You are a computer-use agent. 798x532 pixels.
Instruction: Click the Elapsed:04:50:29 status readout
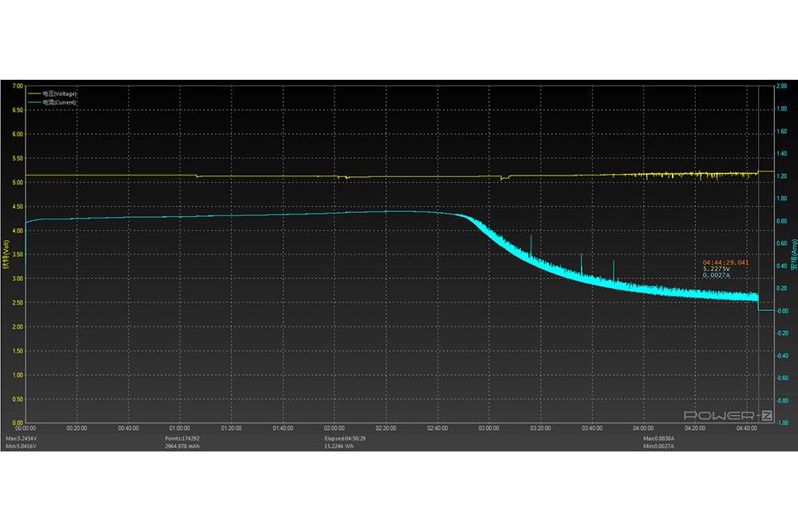pyautogui.click(x=345, y=439)
